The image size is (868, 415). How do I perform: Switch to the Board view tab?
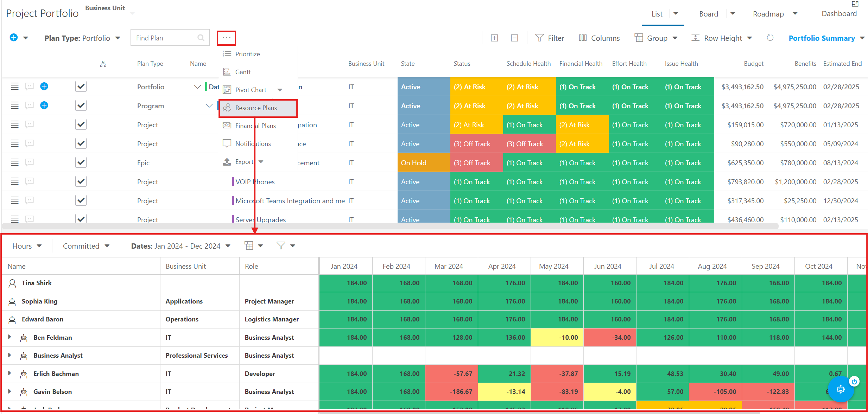point(709,14)
